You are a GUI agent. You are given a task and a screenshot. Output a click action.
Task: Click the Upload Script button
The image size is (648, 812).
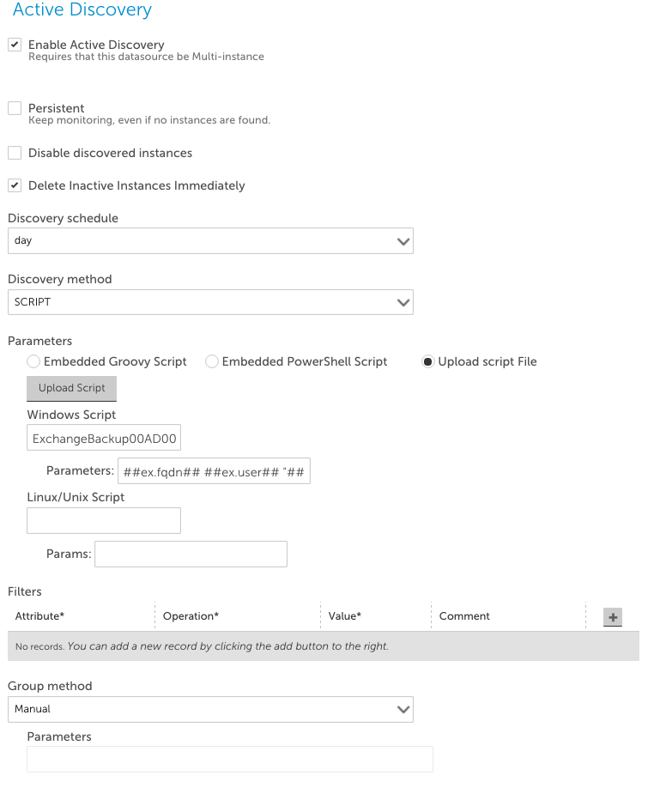point(71,388)
